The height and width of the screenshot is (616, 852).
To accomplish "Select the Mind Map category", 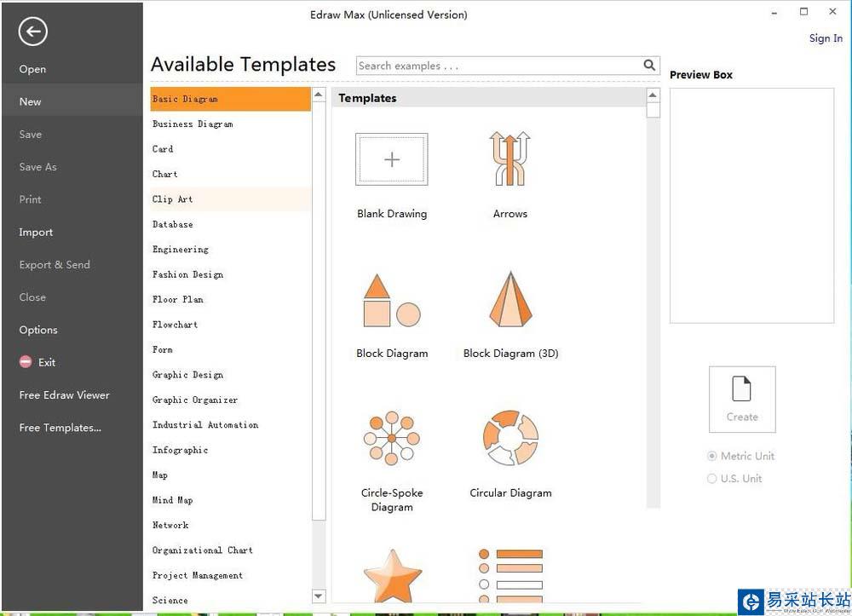I will click(x=230, y=500).
